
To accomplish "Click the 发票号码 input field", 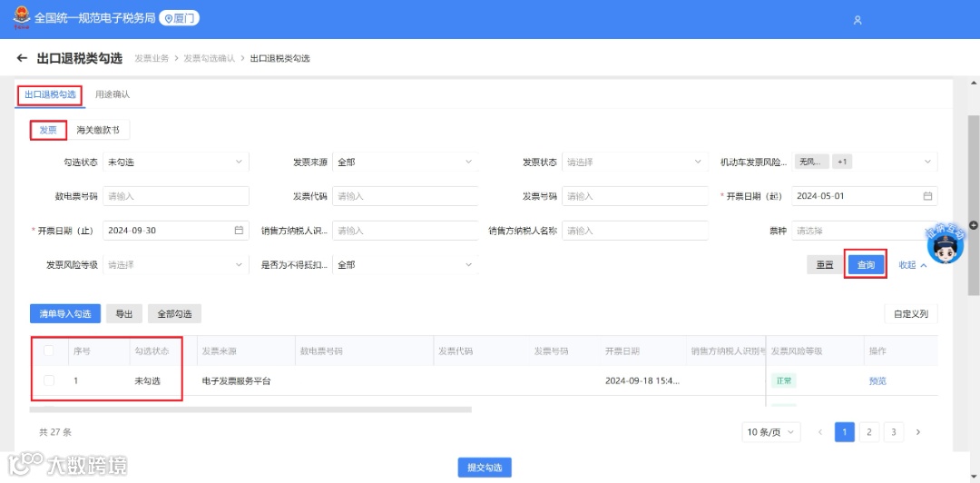I will tap(635, 196).
